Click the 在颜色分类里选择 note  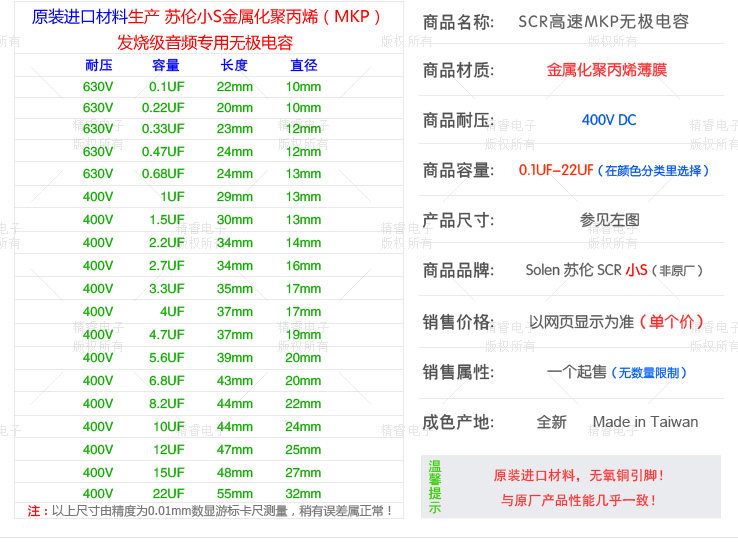(653, 171)
